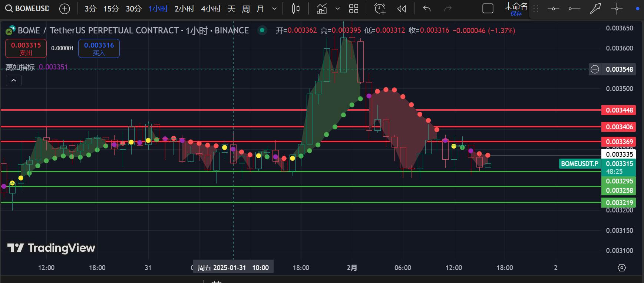The height and width of the screenshot is (283, 644).
Task: Click the square icon left of 未命名
Action: pyautogui.click(x=488, y=9)
